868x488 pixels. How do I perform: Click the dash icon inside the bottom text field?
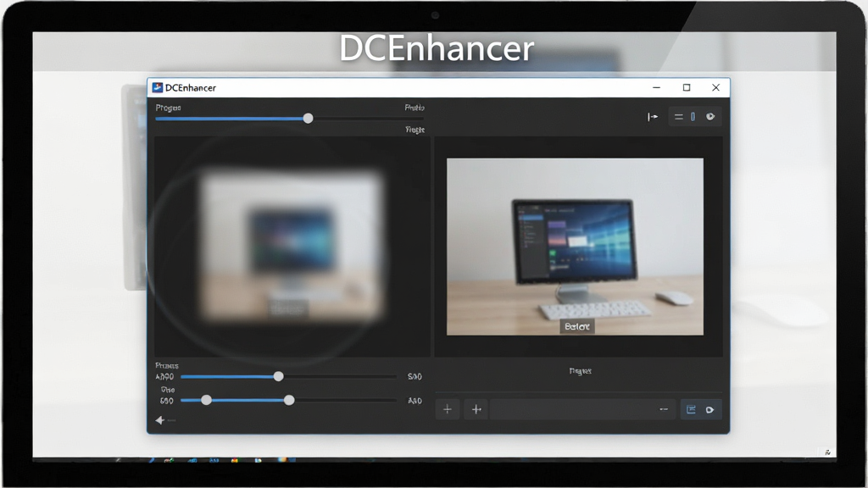664,409
